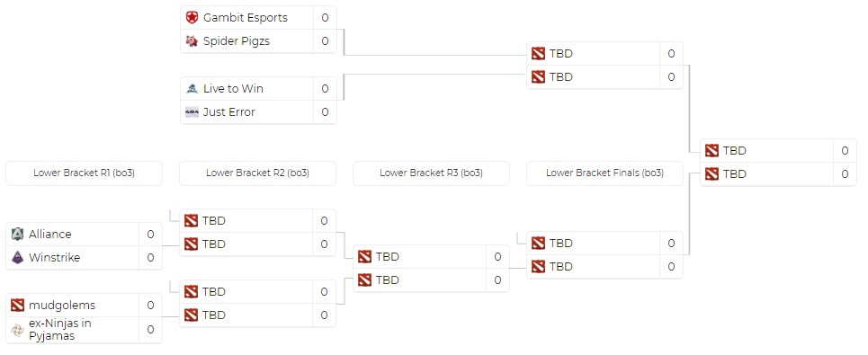Open the Spider Pigzs team link

click(x=237, y=41)
